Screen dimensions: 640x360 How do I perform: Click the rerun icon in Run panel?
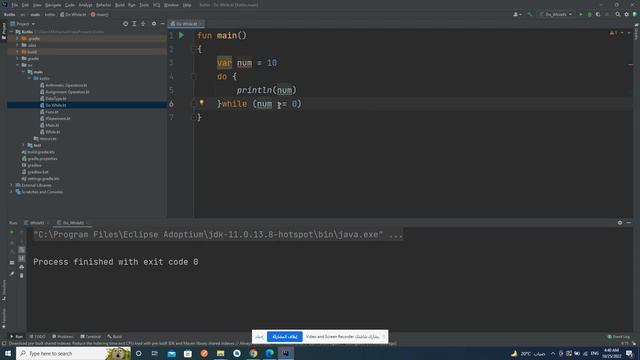(x=12, y=232)
